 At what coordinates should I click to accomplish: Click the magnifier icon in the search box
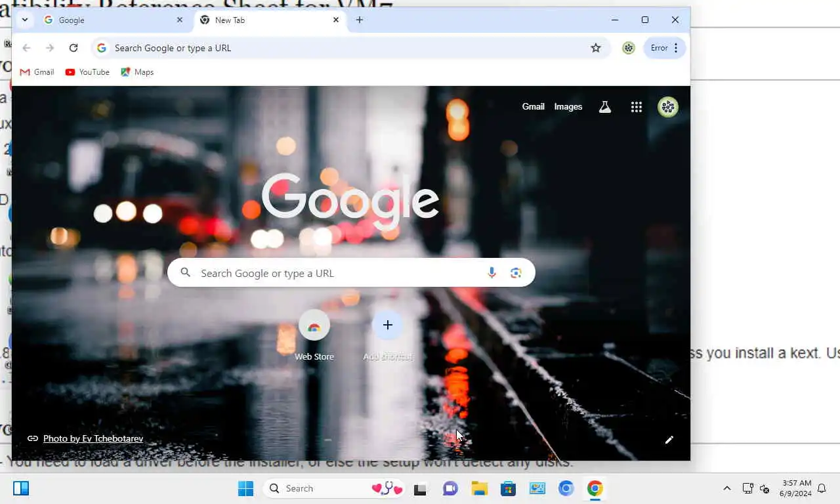(x=185, y=273)
